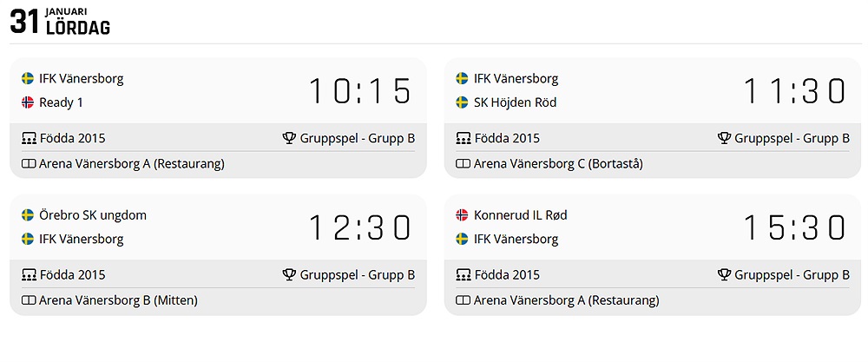Click the Swedish flag next to SK Höjden Röd
This screenshot has width=868, height=362.
point(463,102)
